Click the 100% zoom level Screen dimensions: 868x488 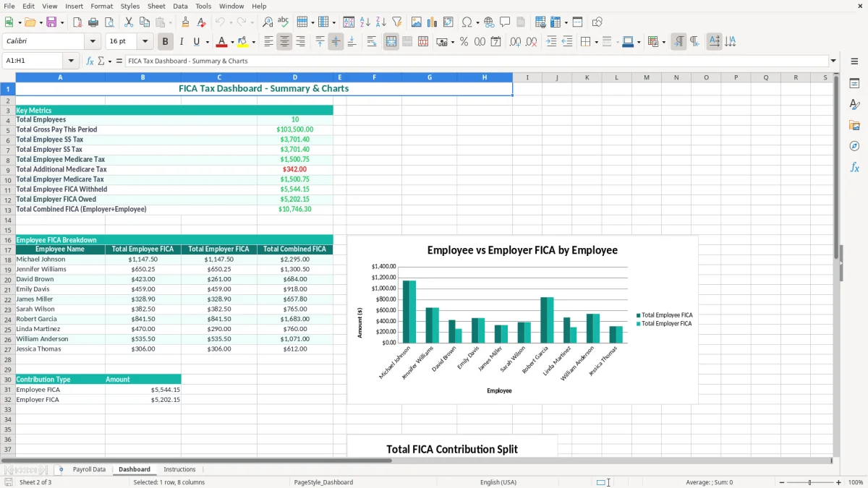[855, 482]
